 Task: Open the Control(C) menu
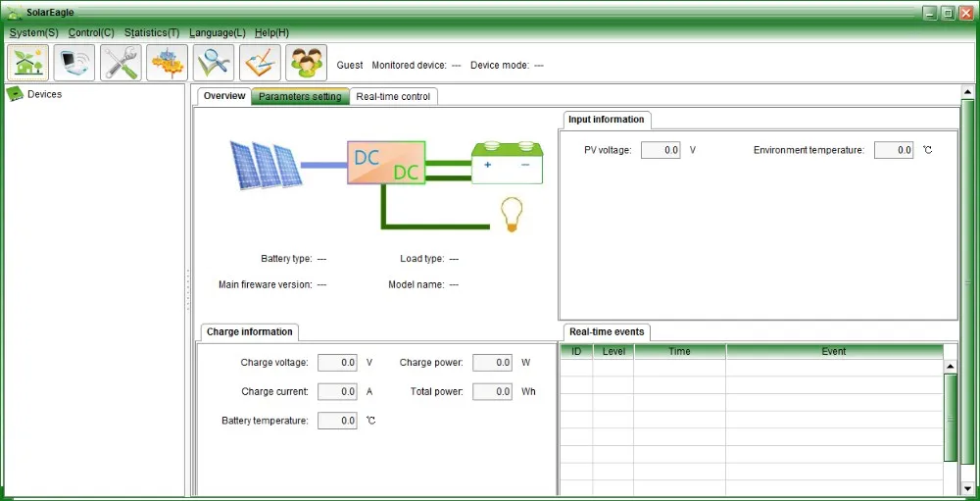91,32
